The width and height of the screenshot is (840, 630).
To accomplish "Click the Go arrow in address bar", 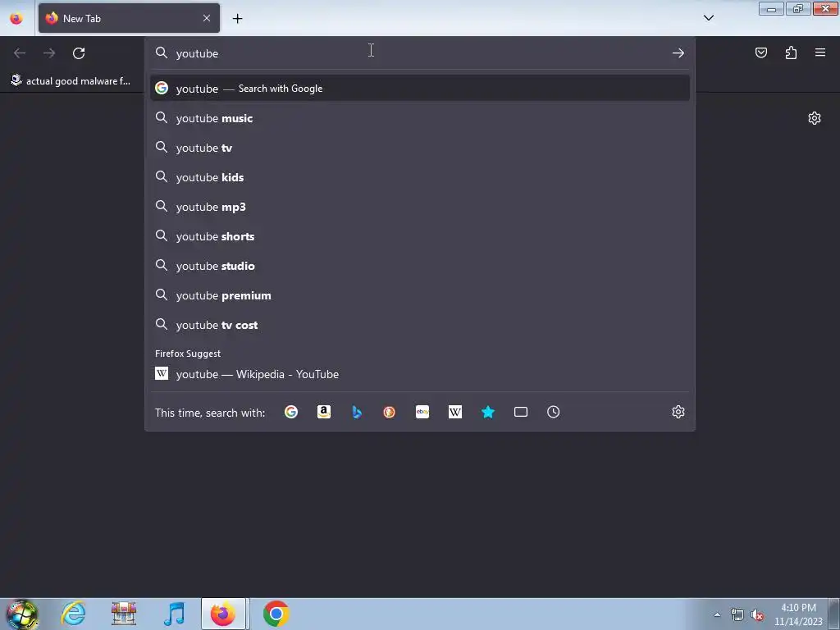I will point(678,53).
